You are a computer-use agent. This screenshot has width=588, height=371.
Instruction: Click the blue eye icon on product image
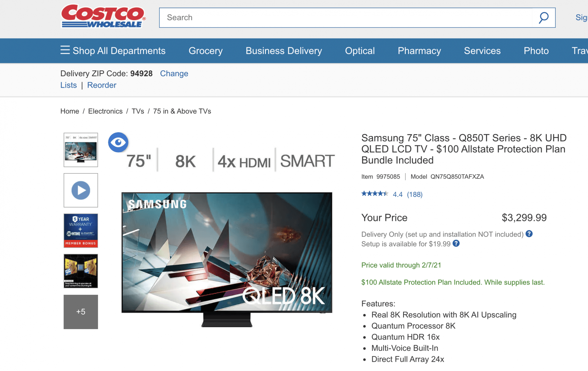point(118,142)
